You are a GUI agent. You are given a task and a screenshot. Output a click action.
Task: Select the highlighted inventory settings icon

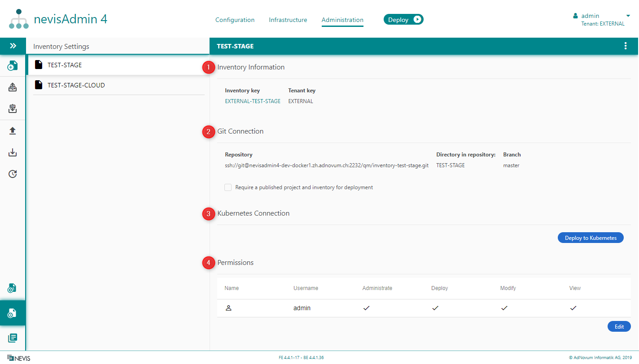pos(13,313)
